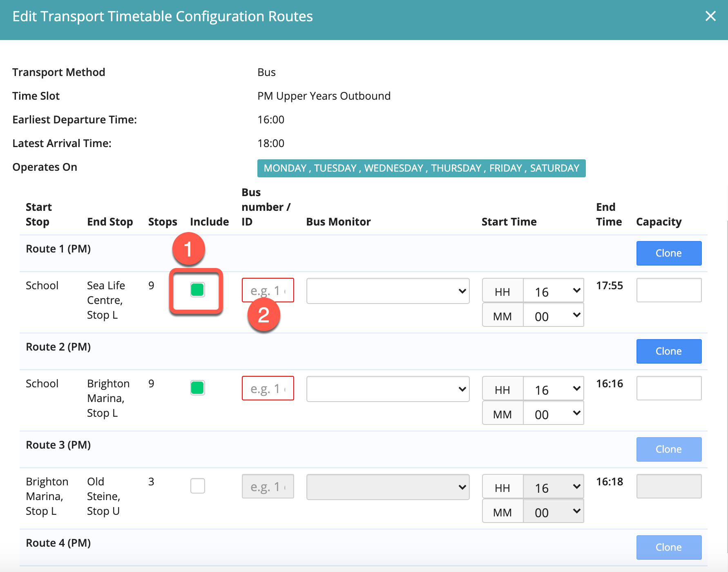Open Bus Monitor dropdown for Route 3
728x572 pixels.
(x=387, y=487)
